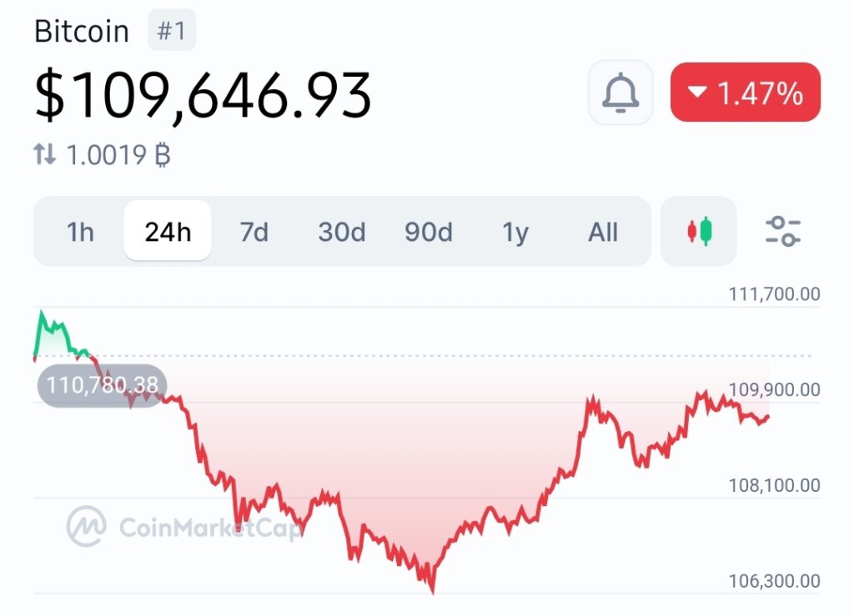Tap the CoinMarketCap watermark logo
The width and height of the screenshot is (854, 616).
pos(87,526)
